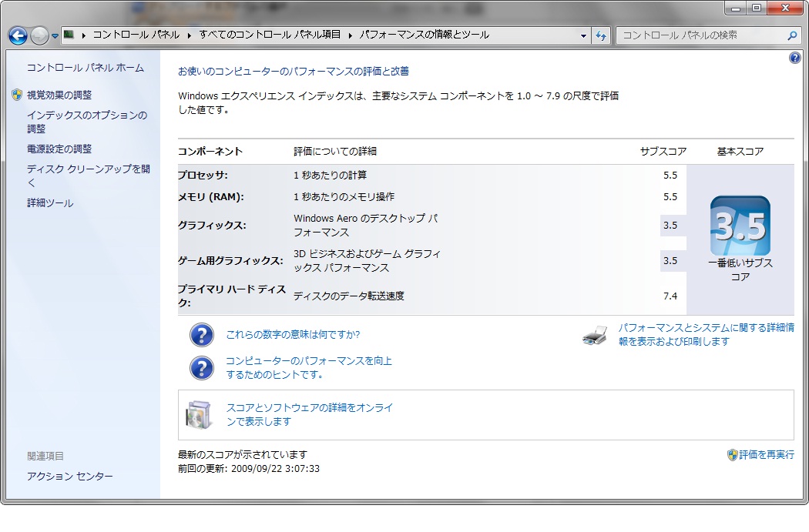
Task: Open the address bar history dropdown
Action: [x=583, y=35]
